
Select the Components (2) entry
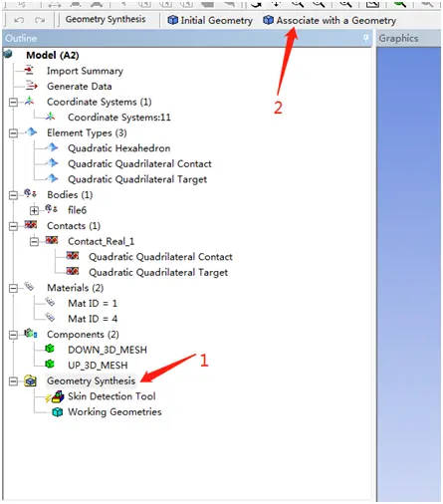point(83,335)
